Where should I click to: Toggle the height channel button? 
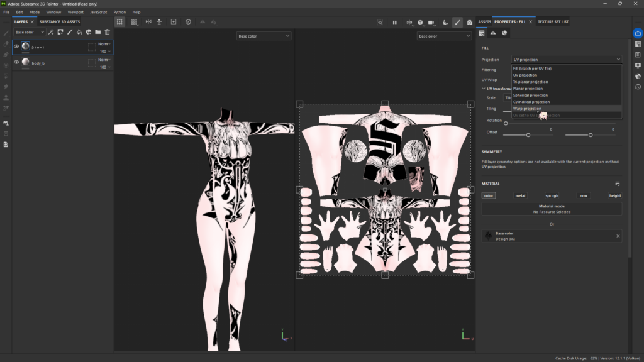point(615,196)
